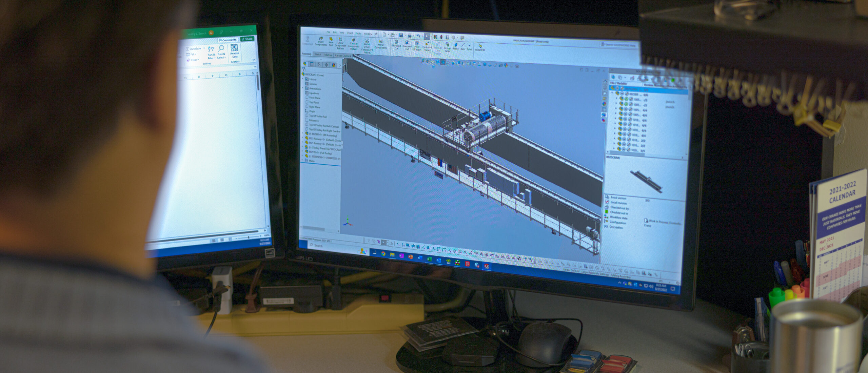Click the Save icon in SolidWorks toolbar

coord(401,35)
